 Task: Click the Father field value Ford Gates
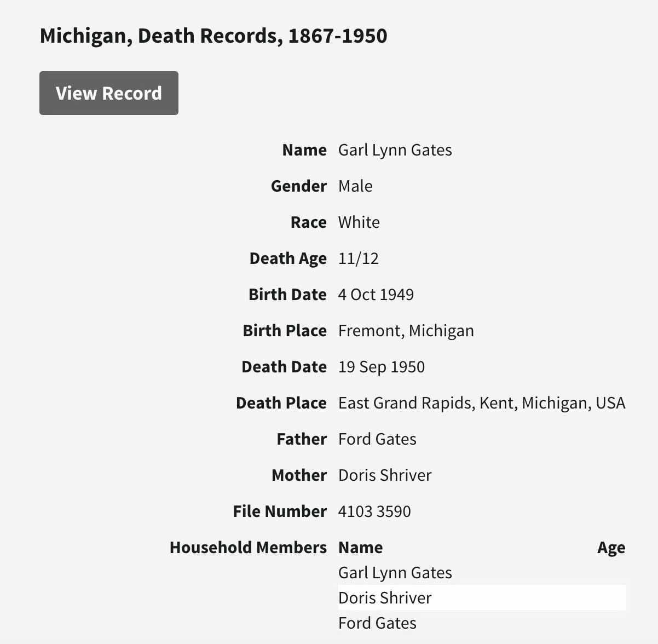(377, 439)
